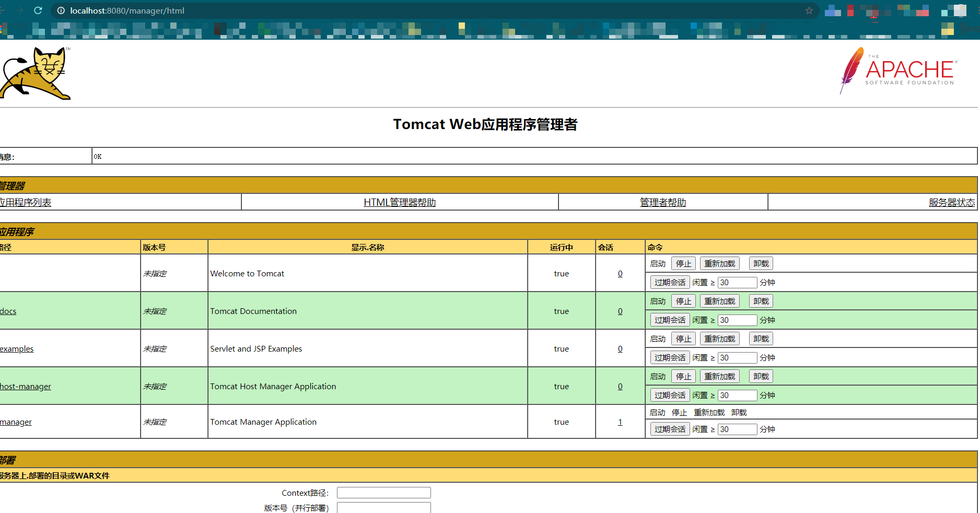Expire sessions (过期会话) for Tomcat Manager Application
This screenshot has width=980, height=513.
point(670,429)
